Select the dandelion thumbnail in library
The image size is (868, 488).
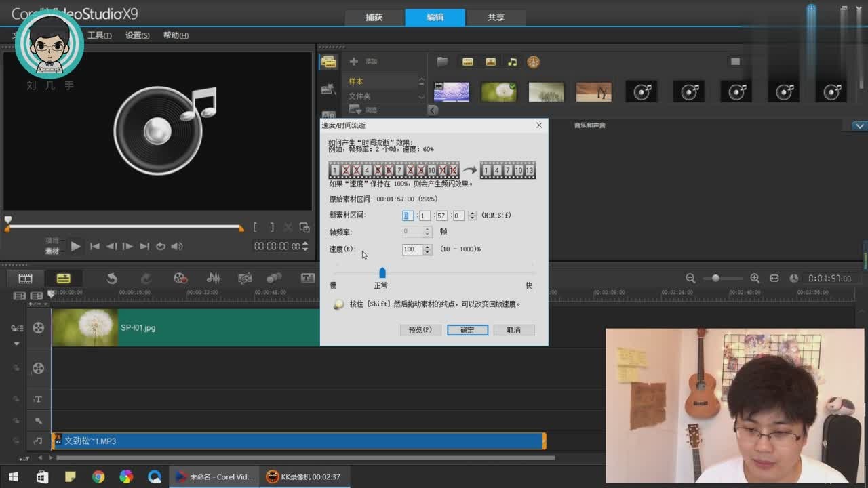click(498, 92)
